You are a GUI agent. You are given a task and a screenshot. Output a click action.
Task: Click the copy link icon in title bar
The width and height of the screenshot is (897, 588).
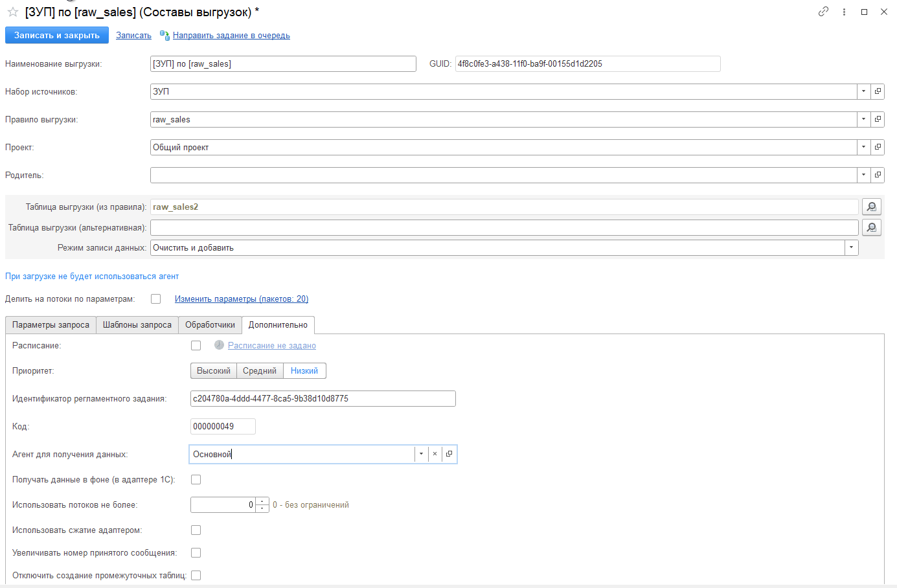click(823, 12)
